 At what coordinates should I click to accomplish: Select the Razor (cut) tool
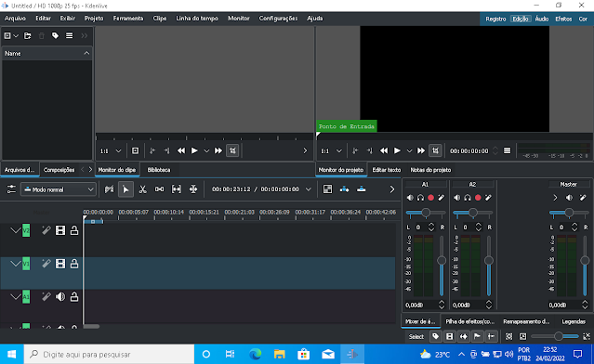tap(143, 189)
